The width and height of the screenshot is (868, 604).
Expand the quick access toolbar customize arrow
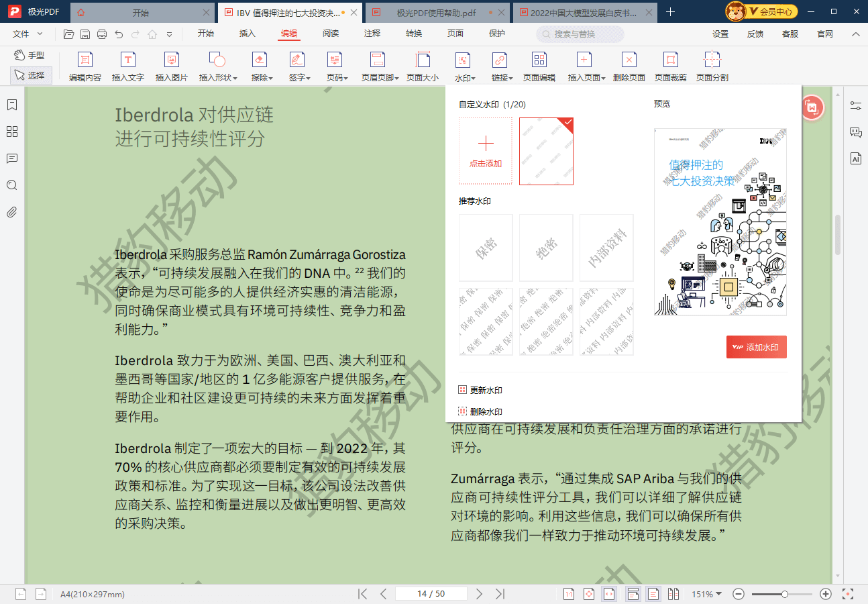tap(169, 34)
